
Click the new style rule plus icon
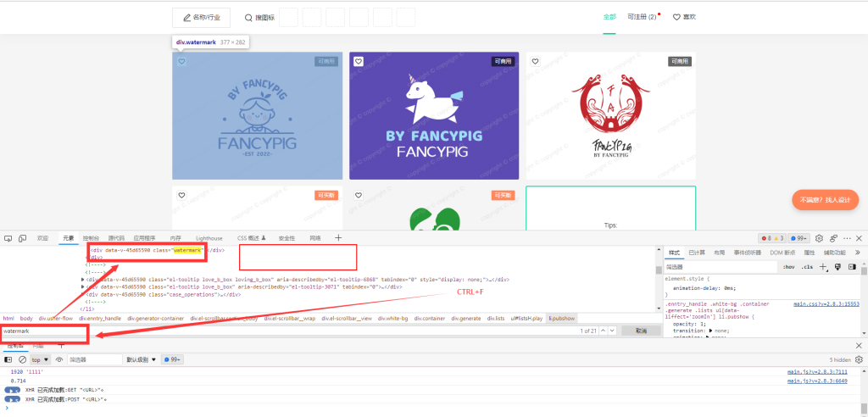pos(823,267)
